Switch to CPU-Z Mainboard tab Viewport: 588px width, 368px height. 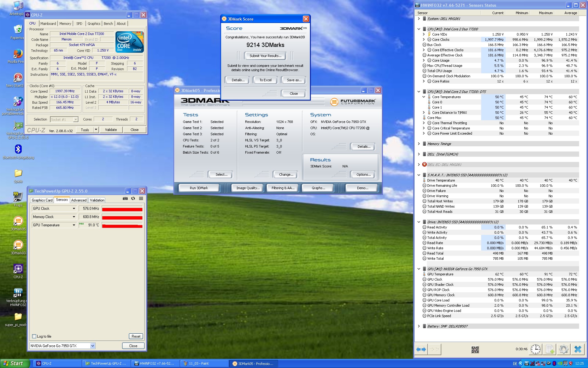(x=48, y=24)
